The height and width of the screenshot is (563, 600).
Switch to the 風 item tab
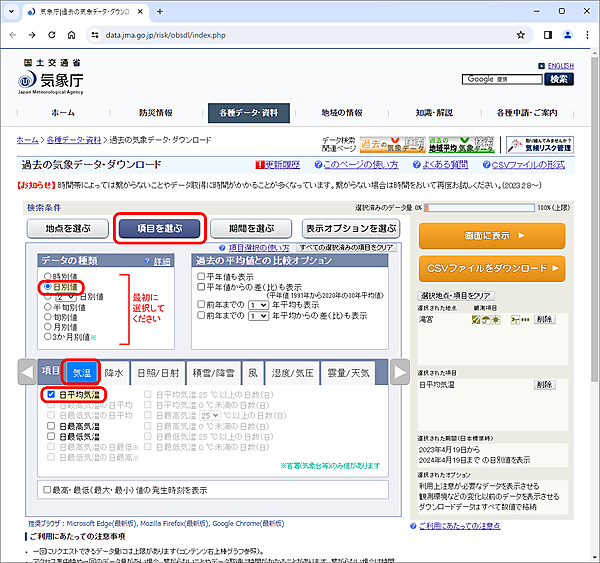253,373
